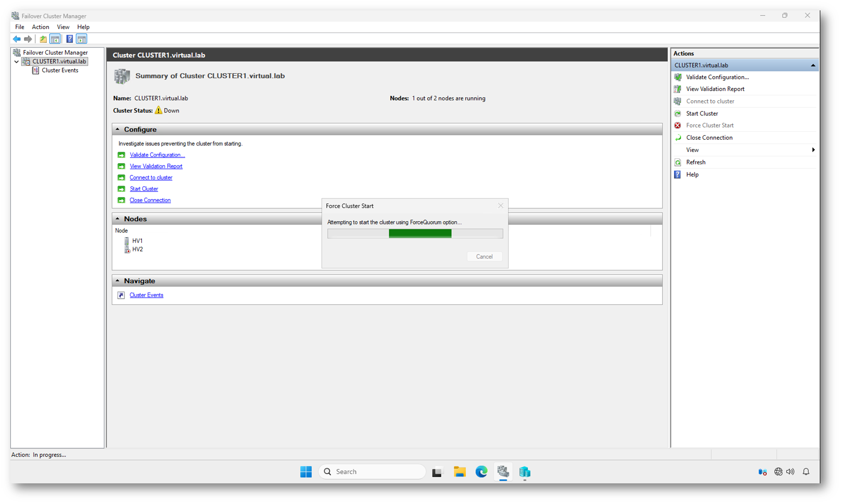This screenshot has height=504, width=841.
Task: Click Validate Configuration icon in Actions pane
Action: (678, 77)
